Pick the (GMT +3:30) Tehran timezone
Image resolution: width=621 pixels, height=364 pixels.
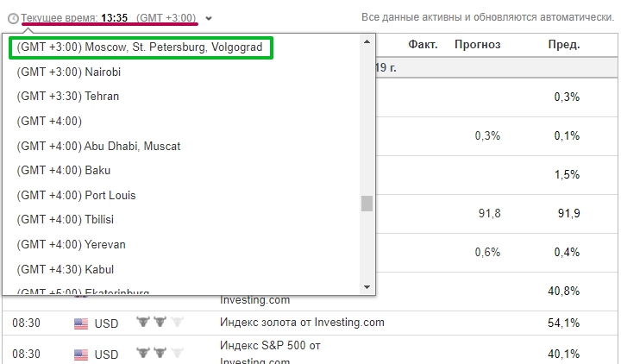coord(67,96)
